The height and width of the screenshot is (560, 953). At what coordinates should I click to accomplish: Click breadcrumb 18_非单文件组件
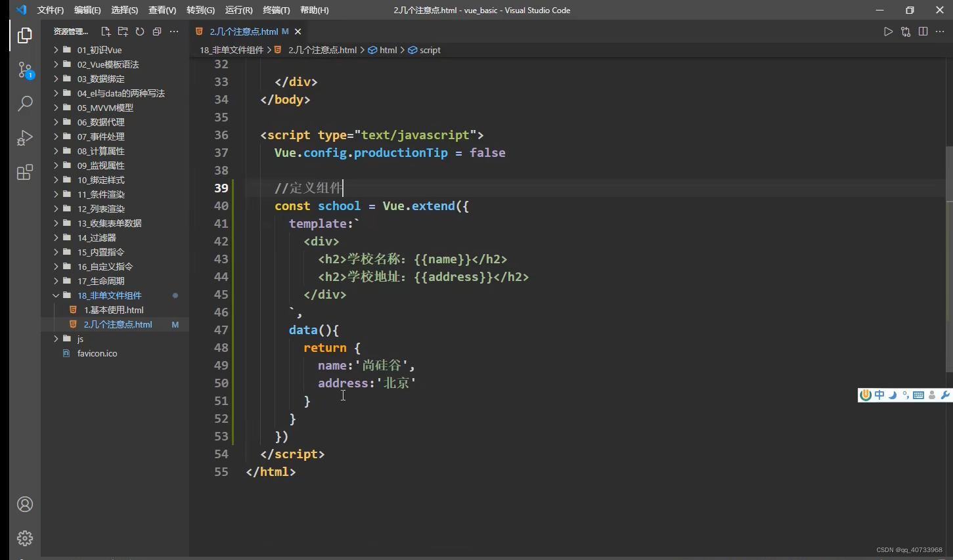point(231,50)
